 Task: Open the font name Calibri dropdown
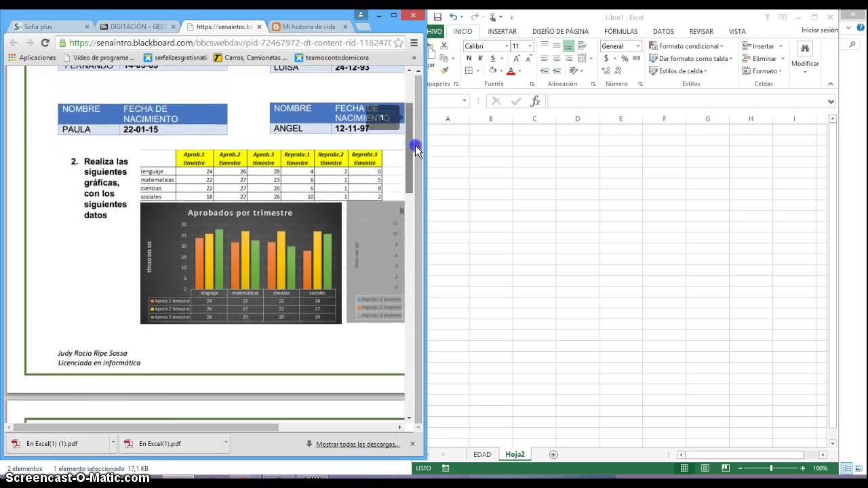click(506, 46)
